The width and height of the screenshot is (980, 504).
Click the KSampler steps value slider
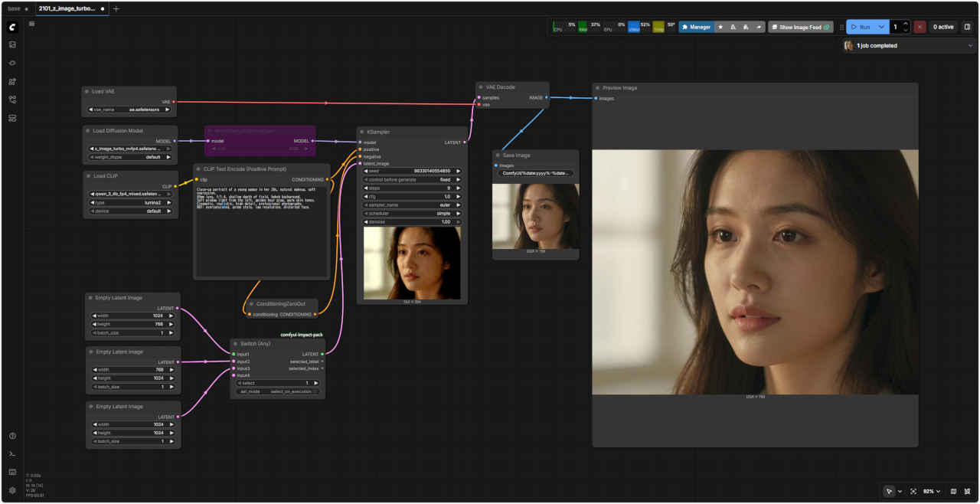pyautogui.click(x=412, y=188)
